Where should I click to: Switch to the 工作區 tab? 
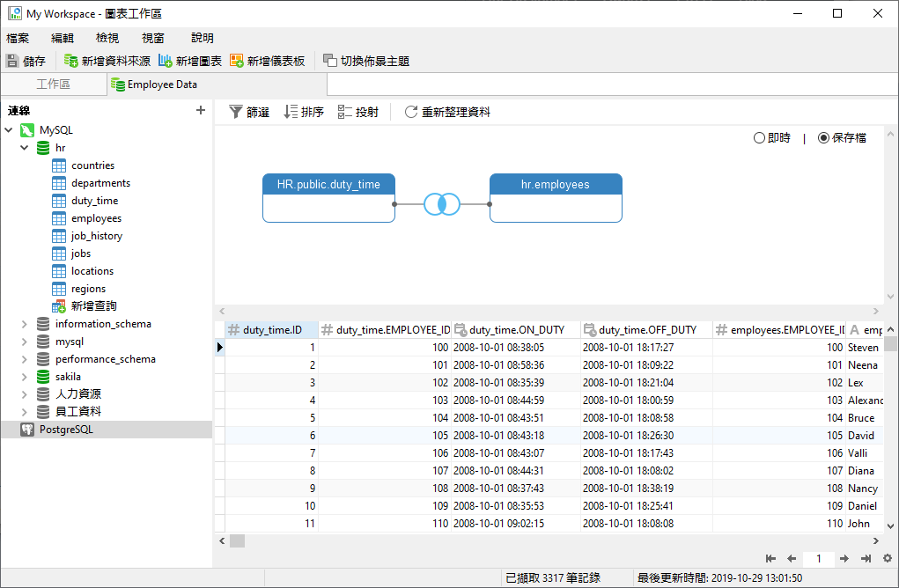(53, 85)
